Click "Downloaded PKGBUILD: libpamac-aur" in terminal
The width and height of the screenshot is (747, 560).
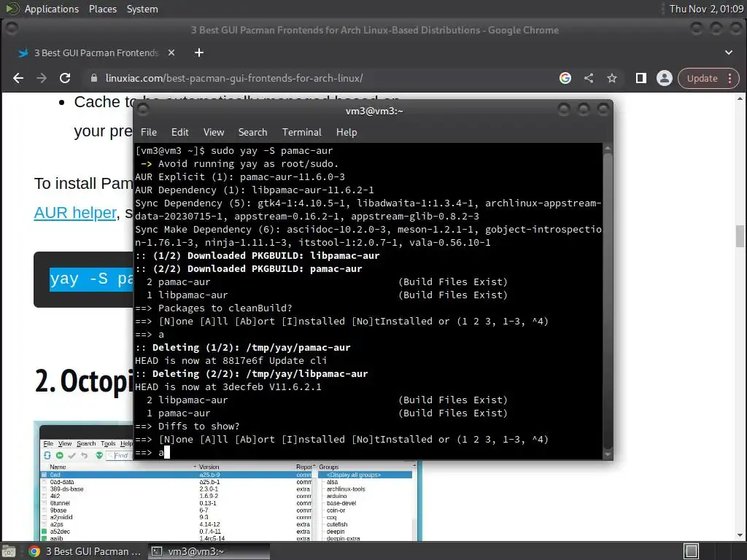click(284, 256)
